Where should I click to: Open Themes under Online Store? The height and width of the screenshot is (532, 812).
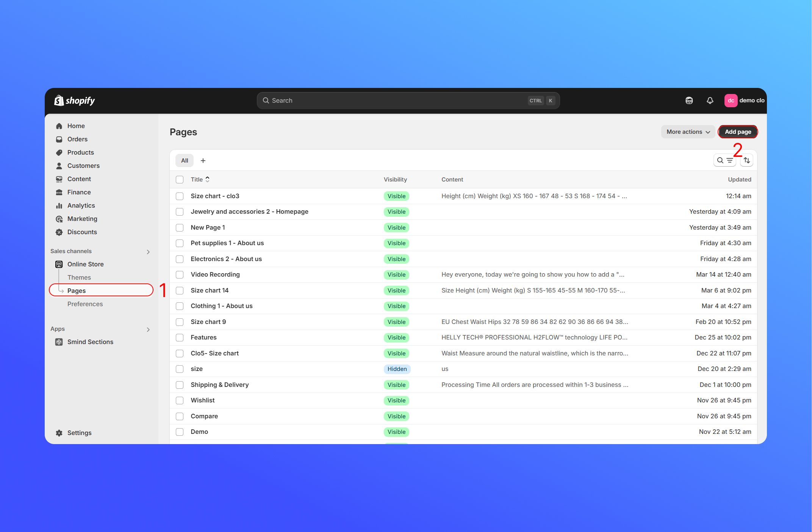coord(79,277)
